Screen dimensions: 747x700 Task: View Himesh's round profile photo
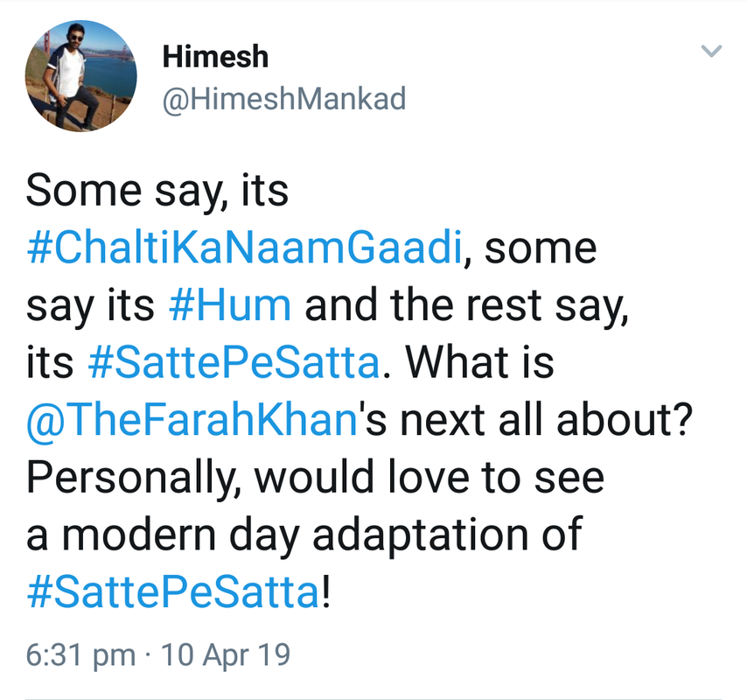[81, 76]
